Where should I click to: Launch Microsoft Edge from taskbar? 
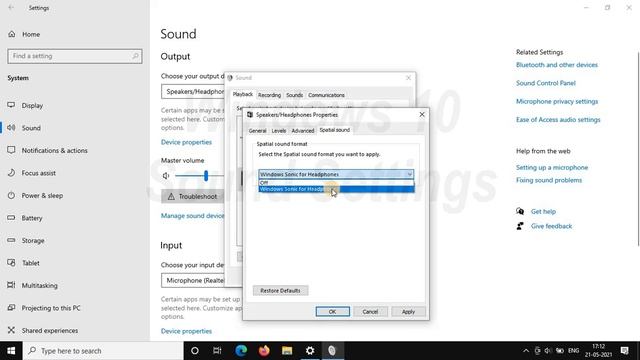241,351
